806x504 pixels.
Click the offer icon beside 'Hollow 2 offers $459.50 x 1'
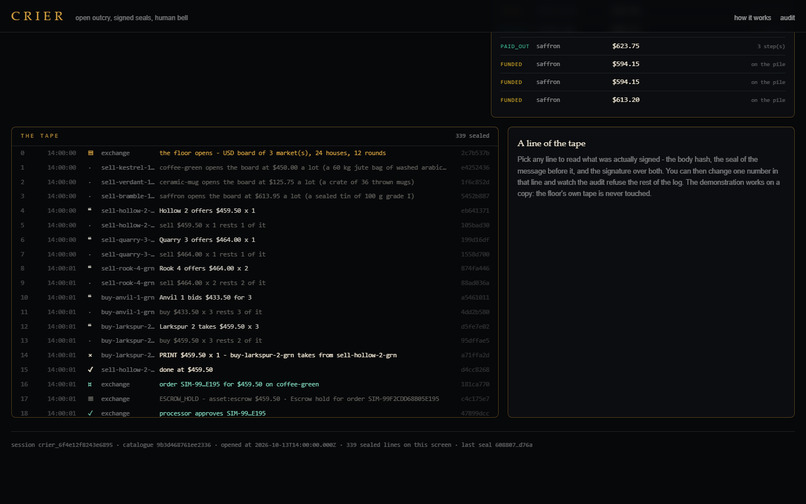90,210
